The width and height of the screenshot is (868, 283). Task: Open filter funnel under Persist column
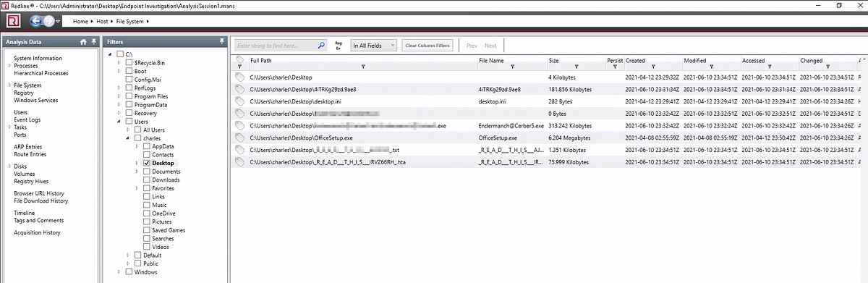click(x=615, y=67)
